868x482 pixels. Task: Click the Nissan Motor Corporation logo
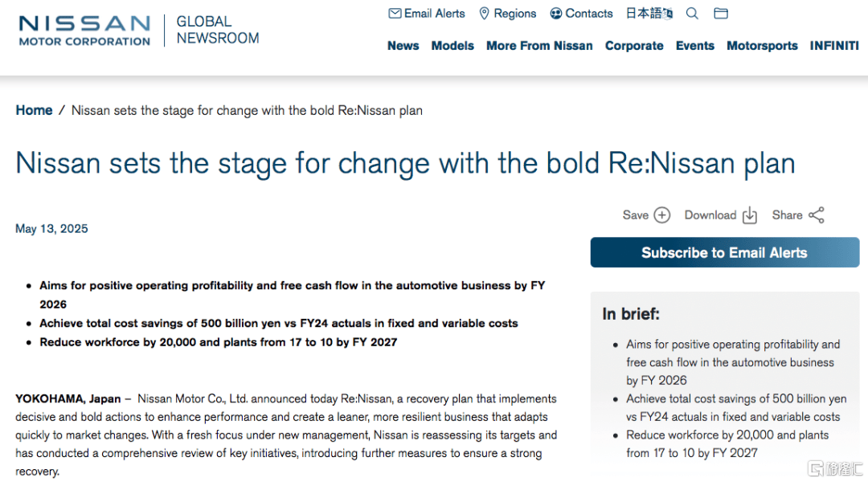(84, 31)
